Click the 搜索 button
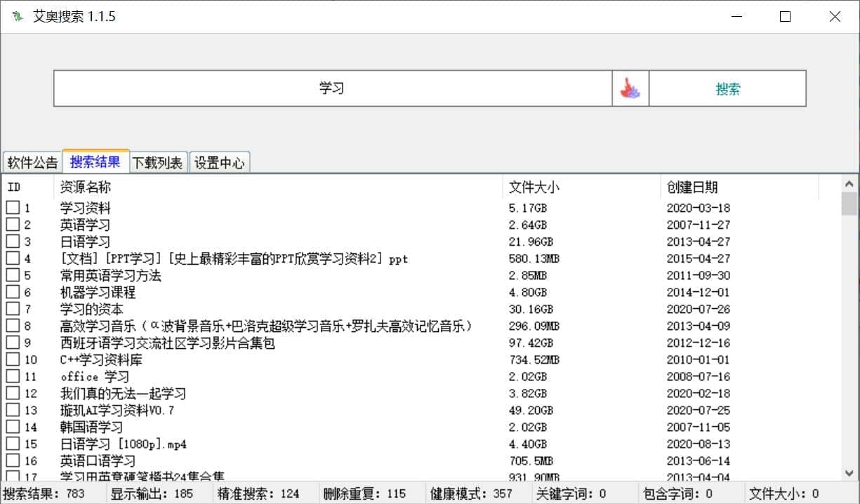The height and width of the screenshot is (504, 860). [x=727, y=88]
